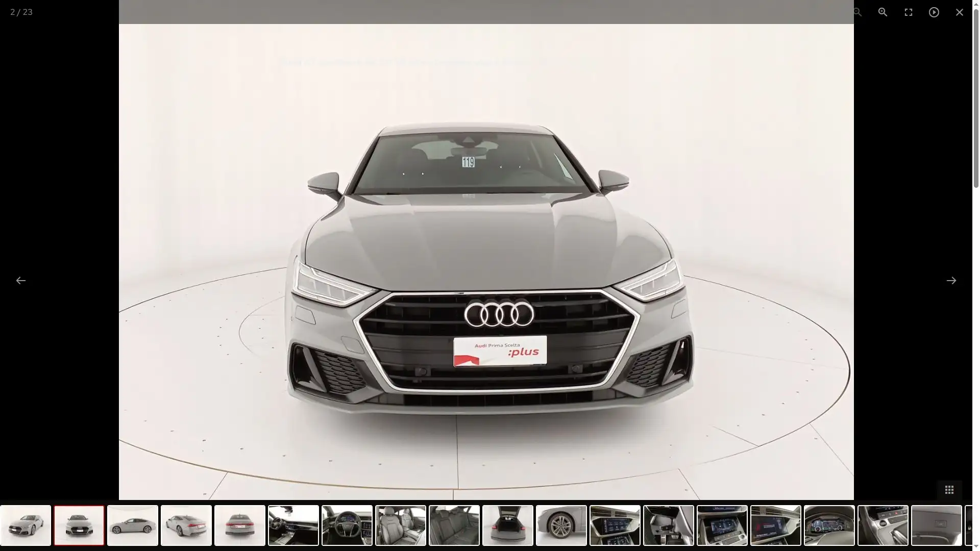The width and height of the screenshot is (980, 551).
Task: Go to the previous photo arrow
Action: tap(20, 280)
